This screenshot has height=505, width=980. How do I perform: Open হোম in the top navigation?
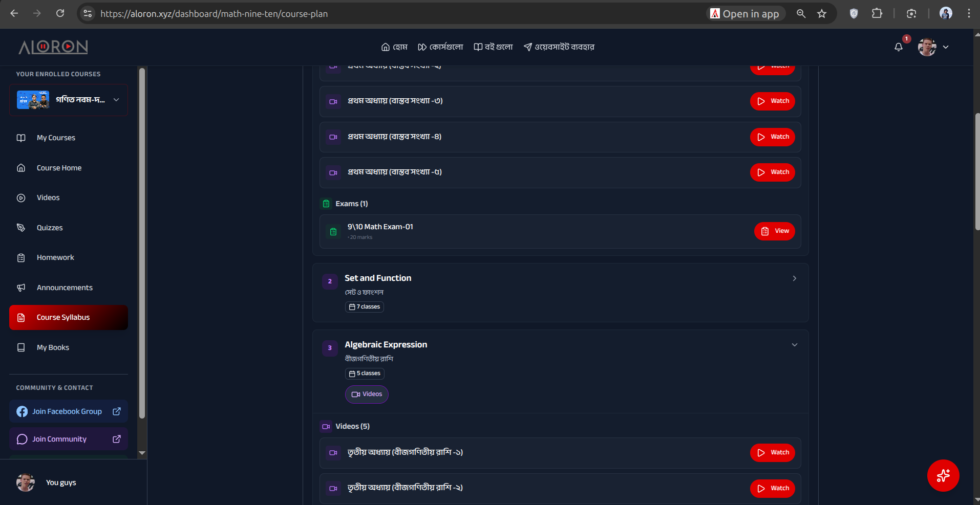(x=394, y=47)
